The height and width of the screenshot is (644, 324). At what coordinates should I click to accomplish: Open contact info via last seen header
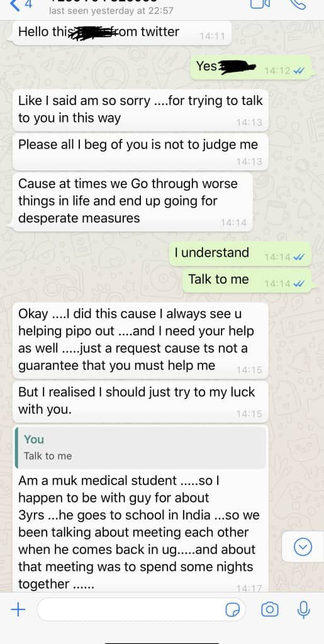pos(111,11)
